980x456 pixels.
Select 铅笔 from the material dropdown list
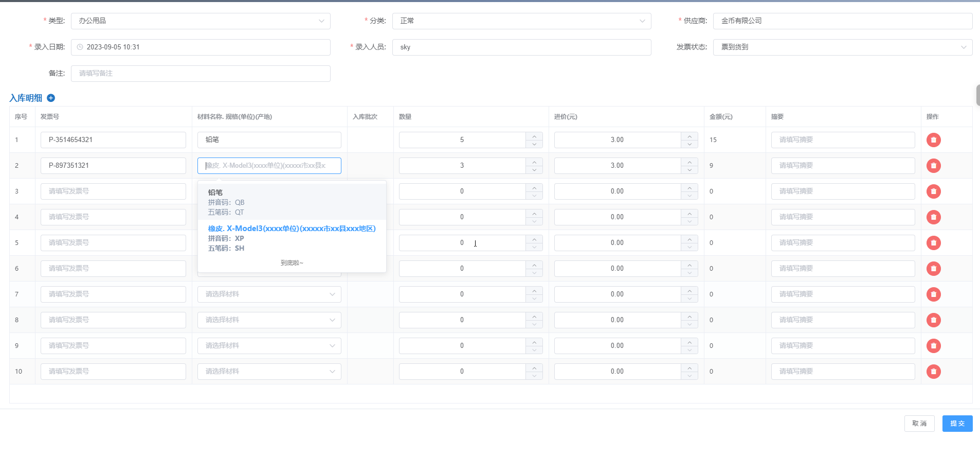(292, 202)
